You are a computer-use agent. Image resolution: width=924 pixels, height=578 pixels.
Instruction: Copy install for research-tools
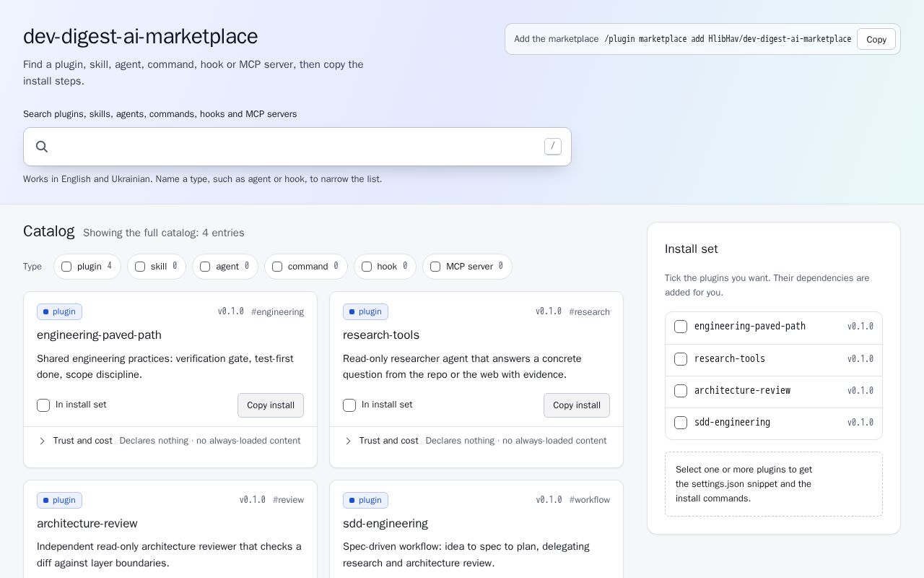pos(577,405)
